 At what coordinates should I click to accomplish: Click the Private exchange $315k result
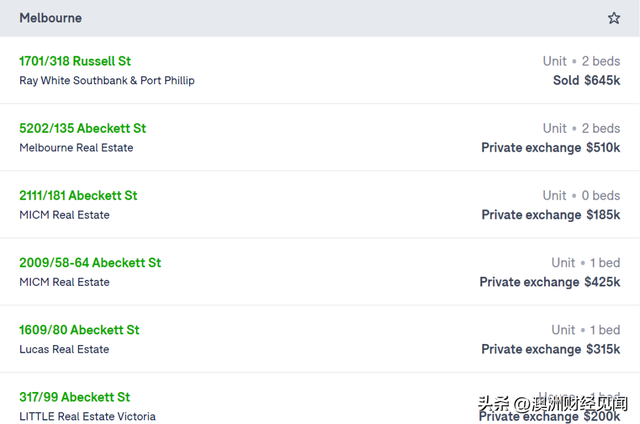point(551,349)
